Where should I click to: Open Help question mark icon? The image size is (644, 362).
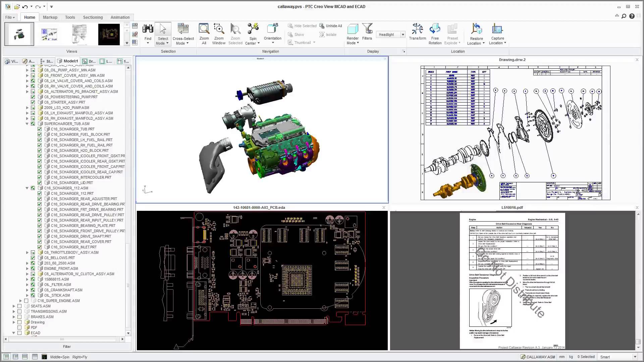pyautogui.click(x=632, y=16)
